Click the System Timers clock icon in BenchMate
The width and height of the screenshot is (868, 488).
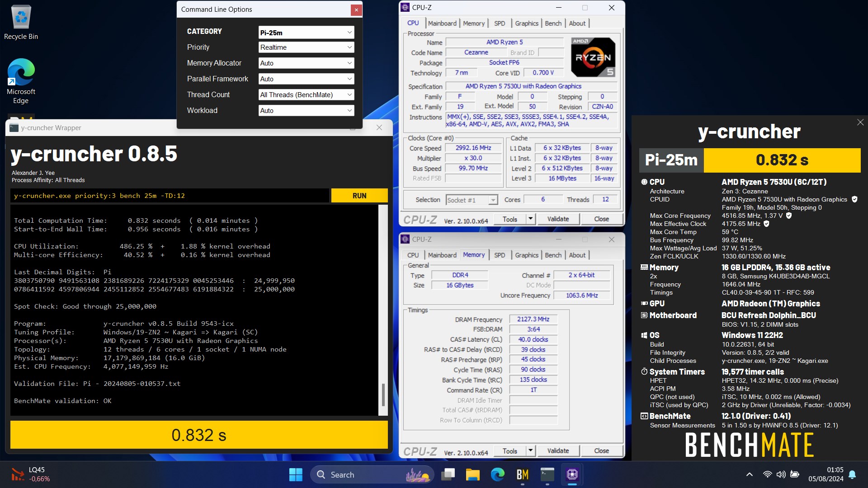[644, 371]
